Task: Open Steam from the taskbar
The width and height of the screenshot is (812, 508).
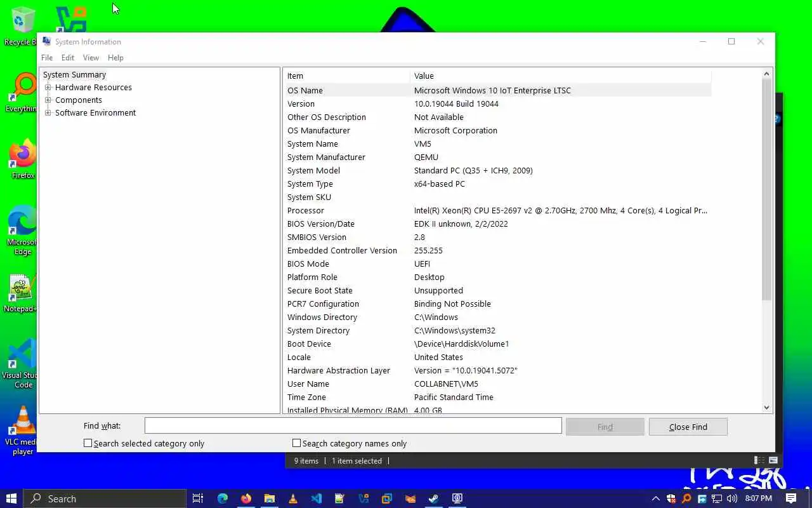Action: (434, 498)
